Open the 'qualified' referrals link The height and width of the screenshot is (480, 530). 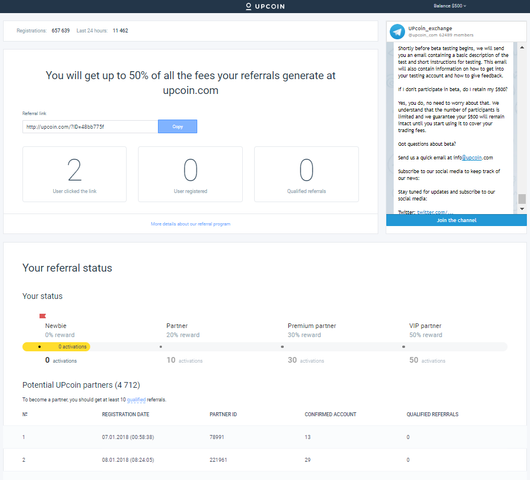click(x=136, y=400)
